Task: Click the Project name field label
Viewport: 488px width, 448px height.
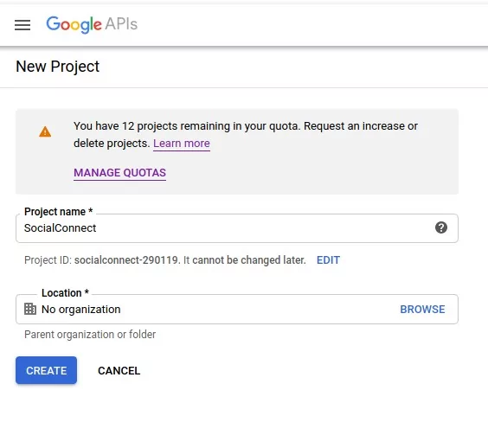Action: [59, 212]
